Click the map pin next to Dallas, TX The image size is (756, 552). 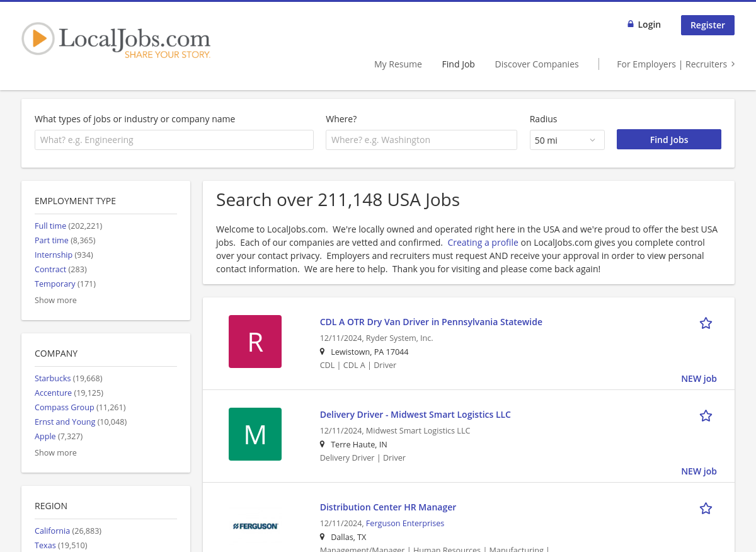(x=322, y=537)
